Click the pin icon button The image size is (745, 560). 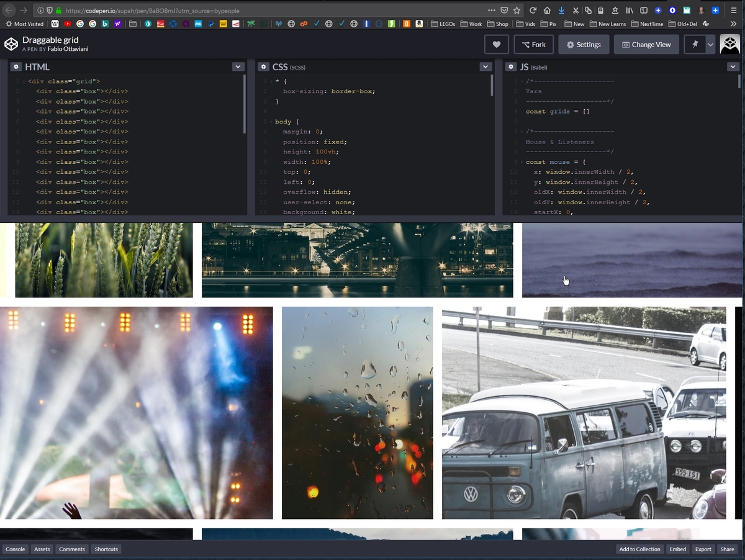pyautogui.click(x=693, y=45)
